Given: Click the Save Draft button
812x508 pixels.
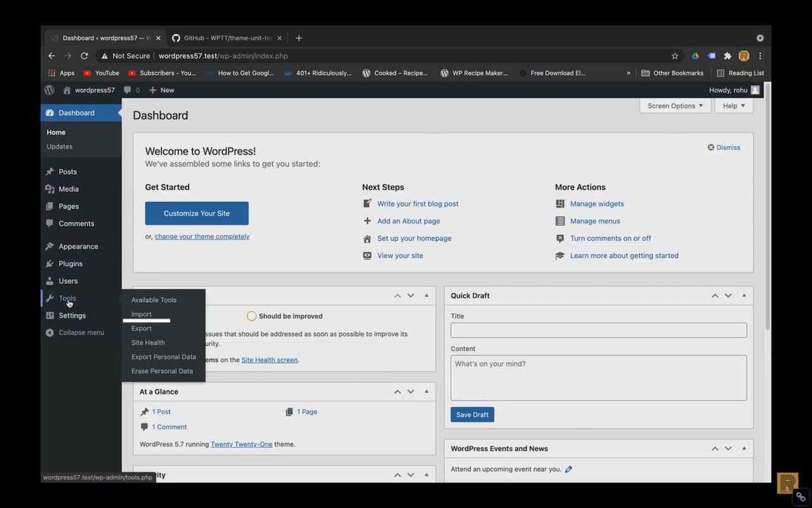Looking at the screenshot, I should pyautogui.click(x=473, y=415).
